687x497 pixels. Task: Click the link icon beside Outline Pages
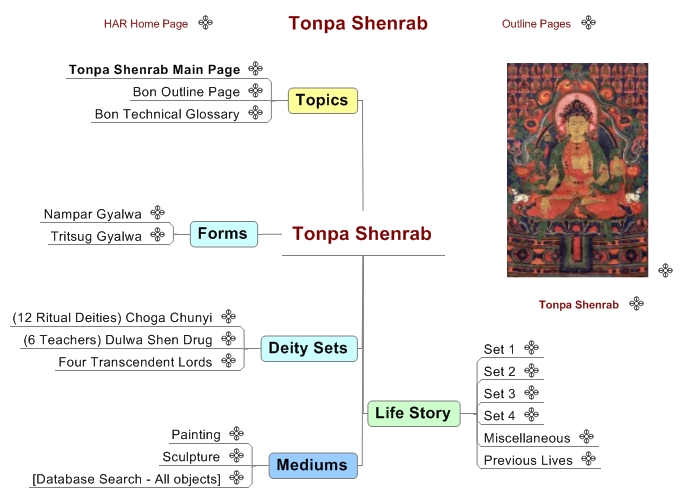(x=588, y=22)
